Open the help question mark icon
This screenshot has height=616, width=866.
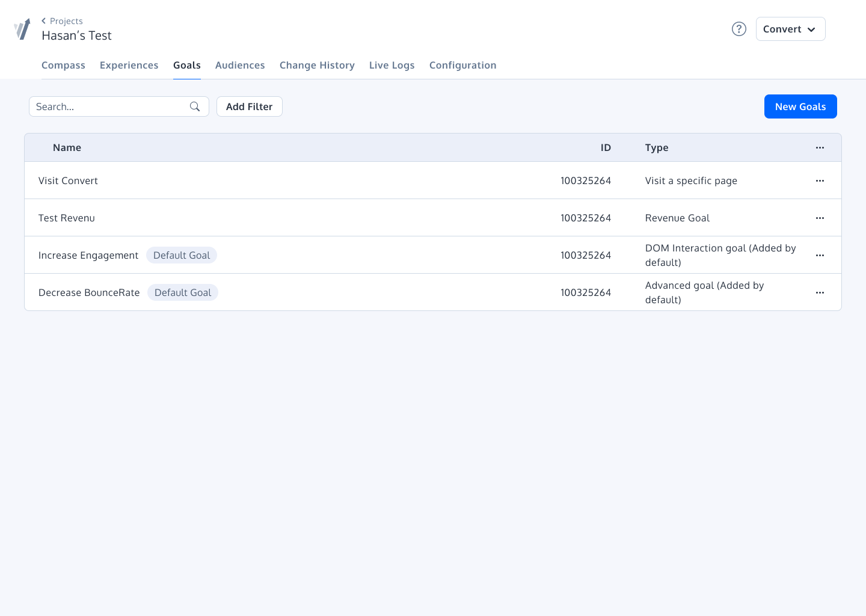(x=739, y=29)
